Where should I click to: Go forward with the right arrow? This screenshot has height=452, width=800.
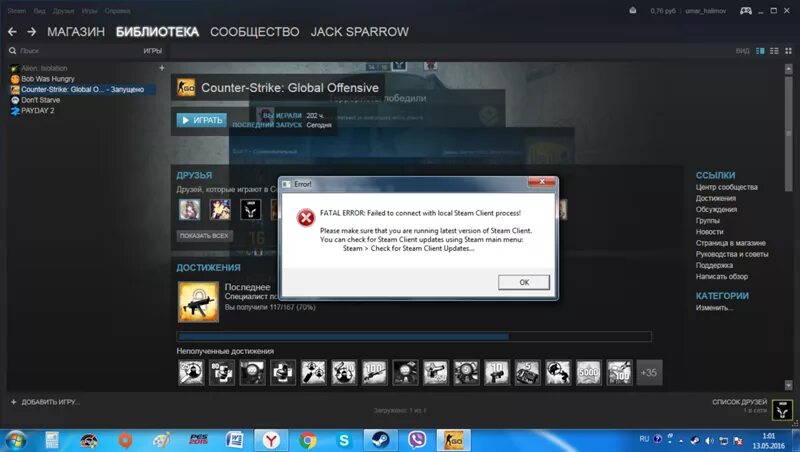32,32
